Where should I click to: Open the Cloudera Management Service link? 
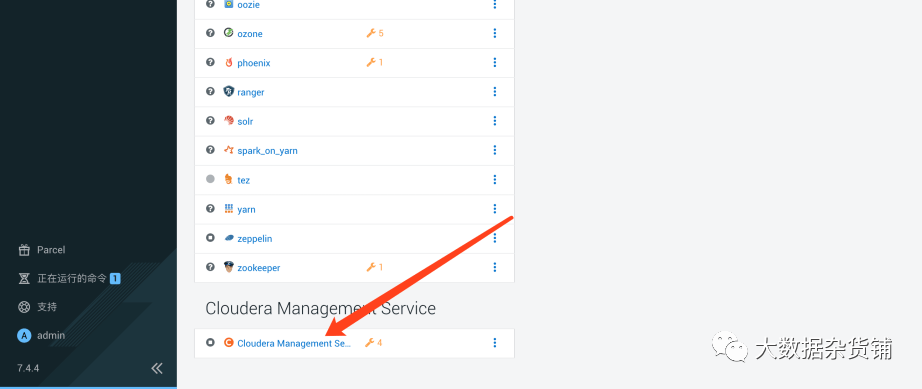[x=294, y=343]
